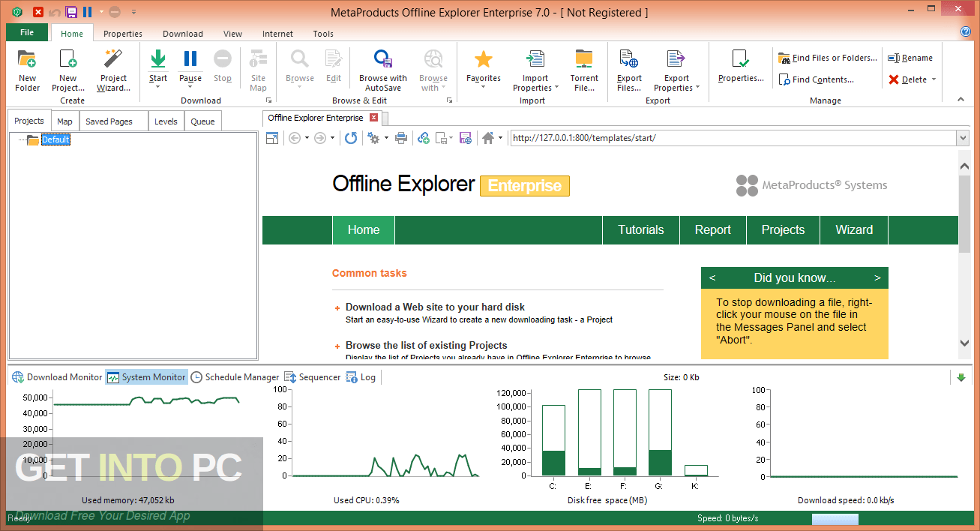Open the green File menu
Viewport: 980px width, 531px height.
[27, 32]
